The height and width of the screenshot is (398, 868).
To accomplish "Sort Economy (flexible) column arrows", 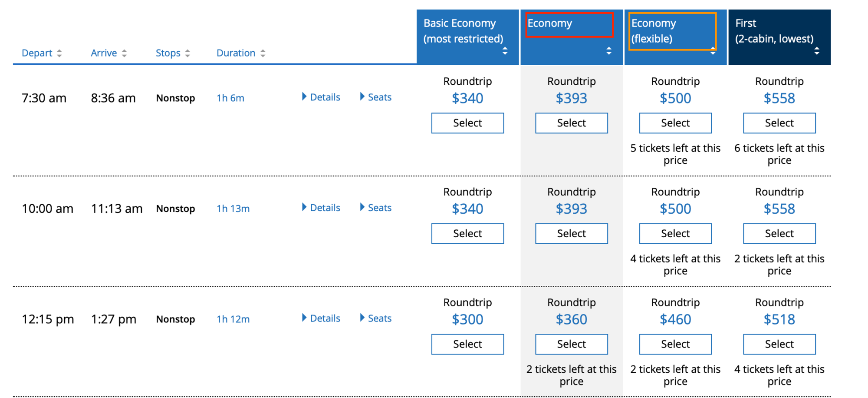I will (x=713, y=51).
